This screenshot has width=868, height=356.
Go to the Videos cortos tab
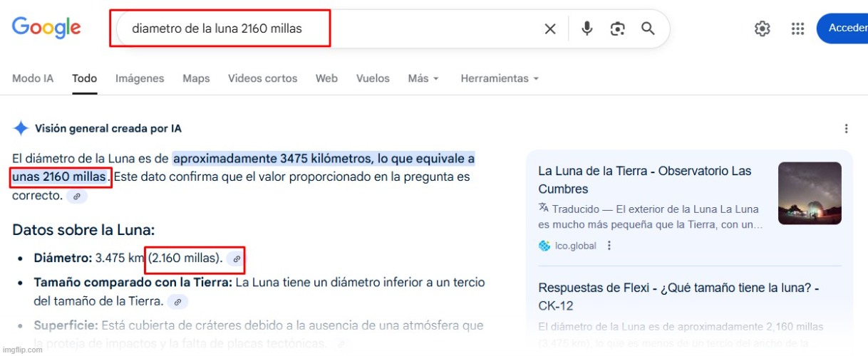click(262, 78)
